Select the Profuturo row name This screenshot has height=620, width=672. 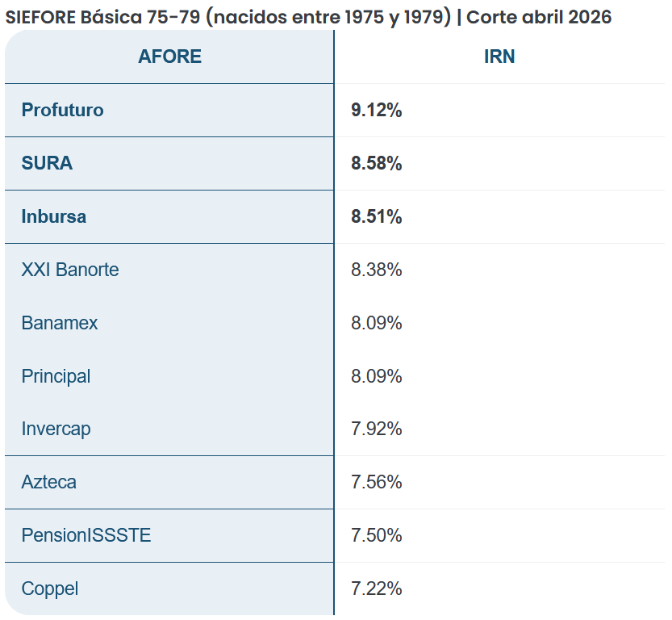pos(63,110)
